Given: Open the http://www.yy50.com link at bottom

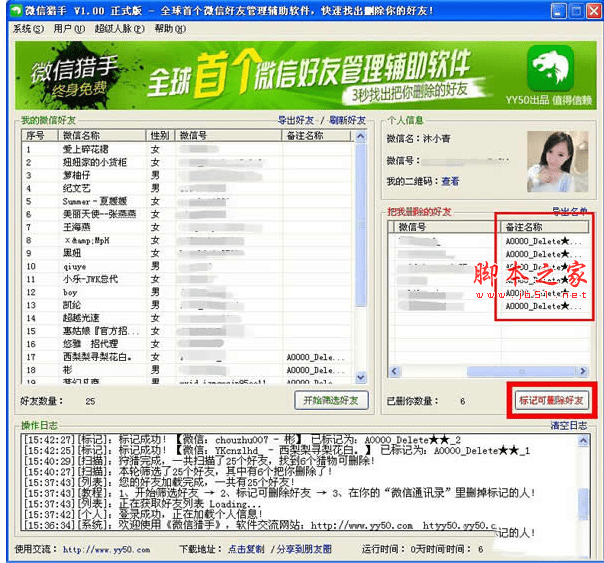Looking at the screenshot, I should tap(107, 550).
